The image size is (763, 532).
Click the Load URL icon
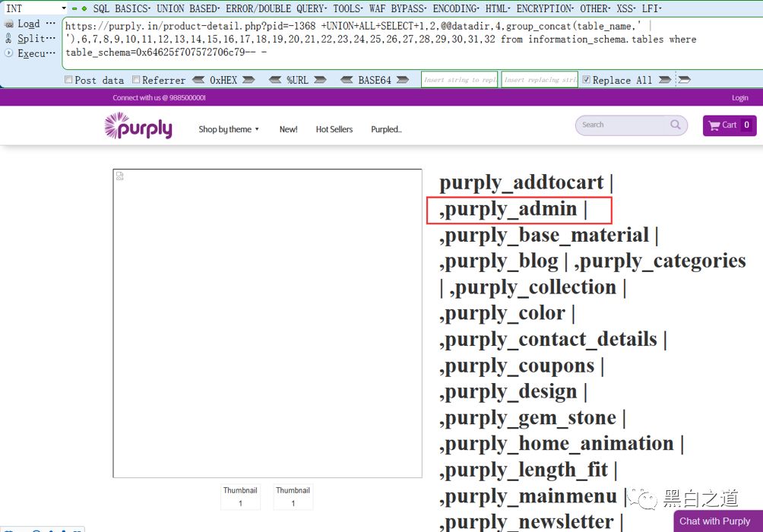tap(9, 24)
